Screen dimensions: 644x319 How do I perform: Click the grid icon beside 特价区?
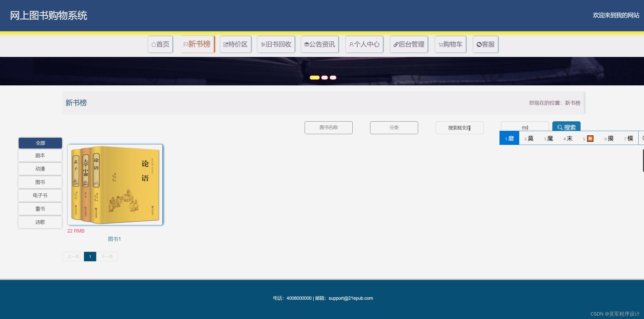click(x=225, y=45)
